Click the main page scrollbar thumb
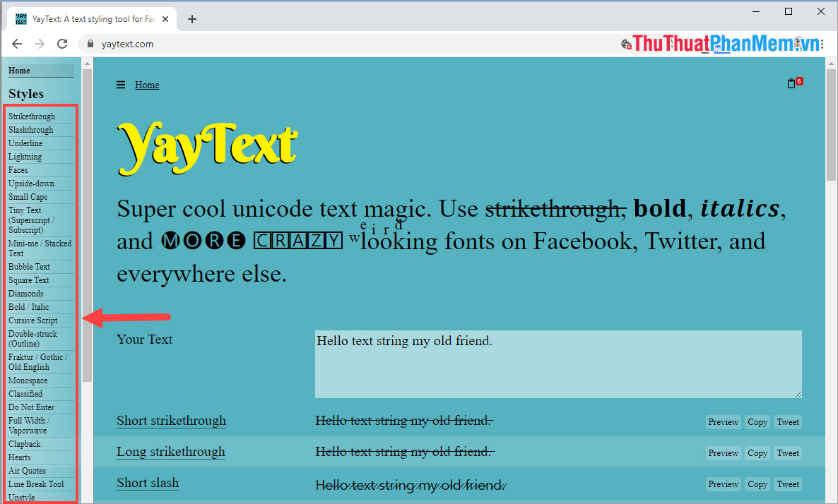 click(831, 125)
